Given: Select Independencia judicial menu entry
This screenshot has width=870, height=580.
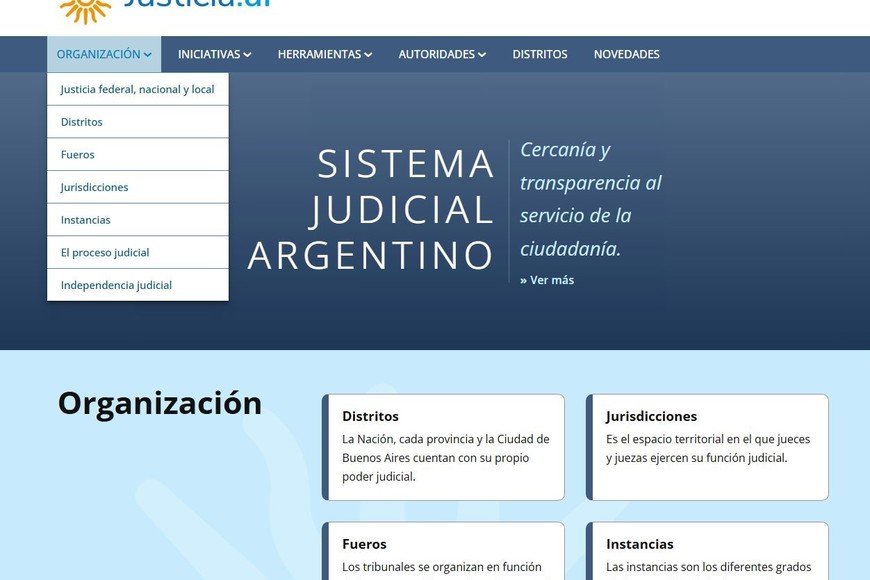Looking at the screenshot, I should [x=116, y=285].
